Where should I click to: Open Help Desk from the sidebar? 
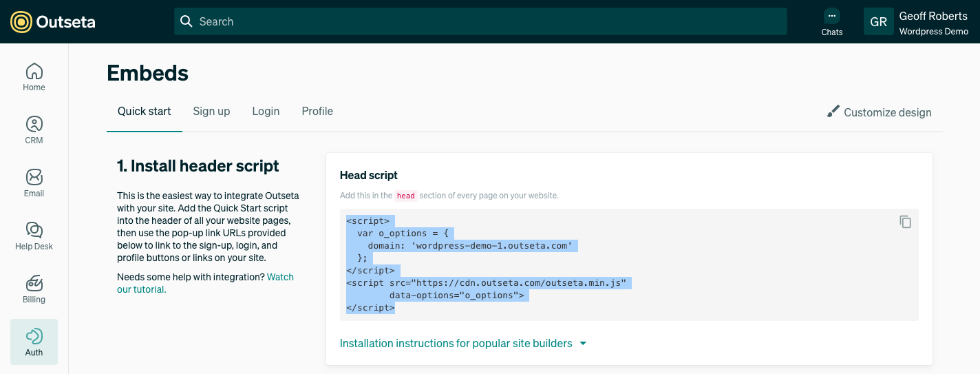(x=34, y=236)
